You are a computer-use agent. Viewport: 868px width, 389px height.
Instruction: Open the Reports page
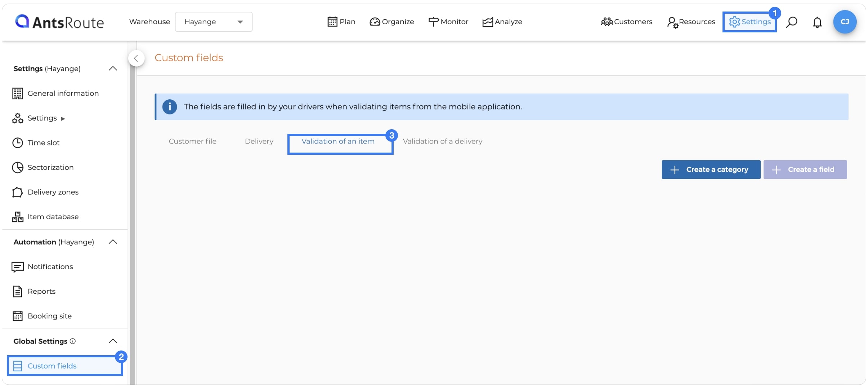click(x=41, y=291)
